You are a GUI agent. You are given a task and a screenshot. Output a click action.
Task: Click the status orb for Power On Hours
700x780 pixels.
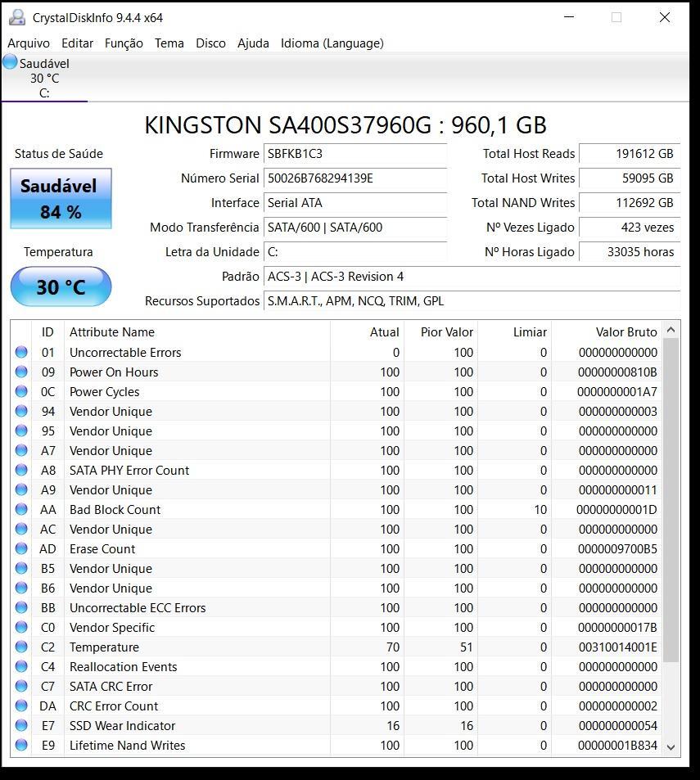[21, 372]
